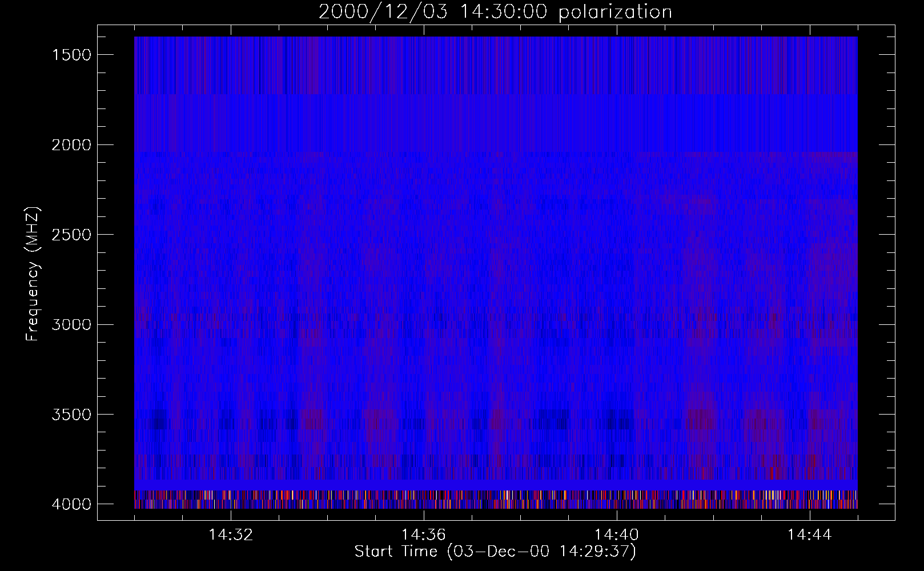The width and height of the screenshot is (924, 571).
Task: Pick the 14:44 time tick label
Action: (x=810, y=535)
